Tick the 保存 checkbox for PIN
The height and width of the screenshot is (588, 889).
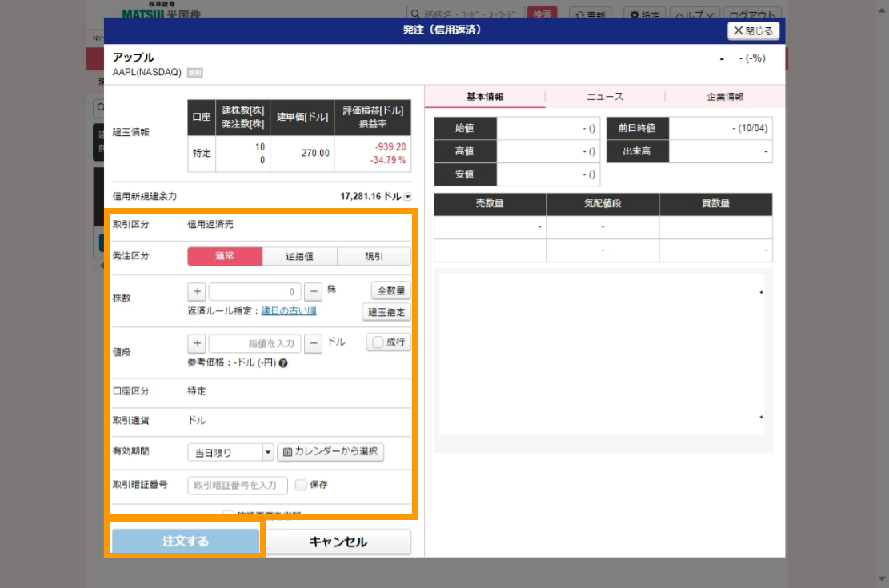point(301,485)
